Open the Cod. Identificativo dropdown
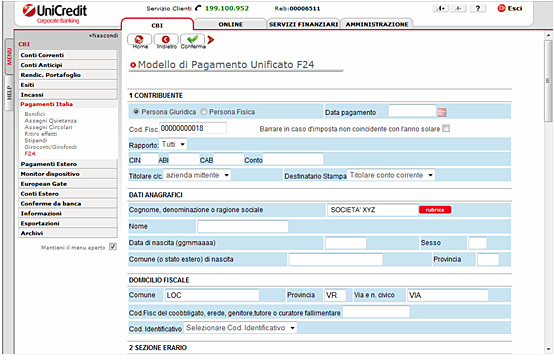Viewport: 554px width, 360px height. click(240, 328)
